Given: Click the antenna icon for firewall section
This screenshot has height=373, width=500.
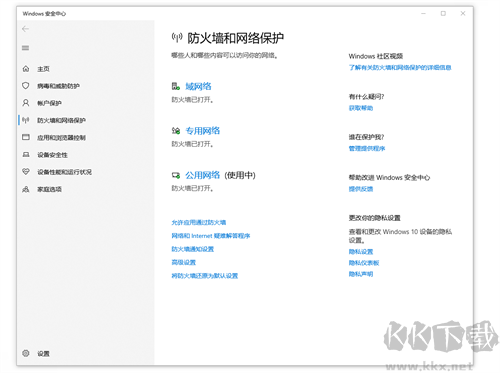Looking at the screenshot, I should 26,120.
